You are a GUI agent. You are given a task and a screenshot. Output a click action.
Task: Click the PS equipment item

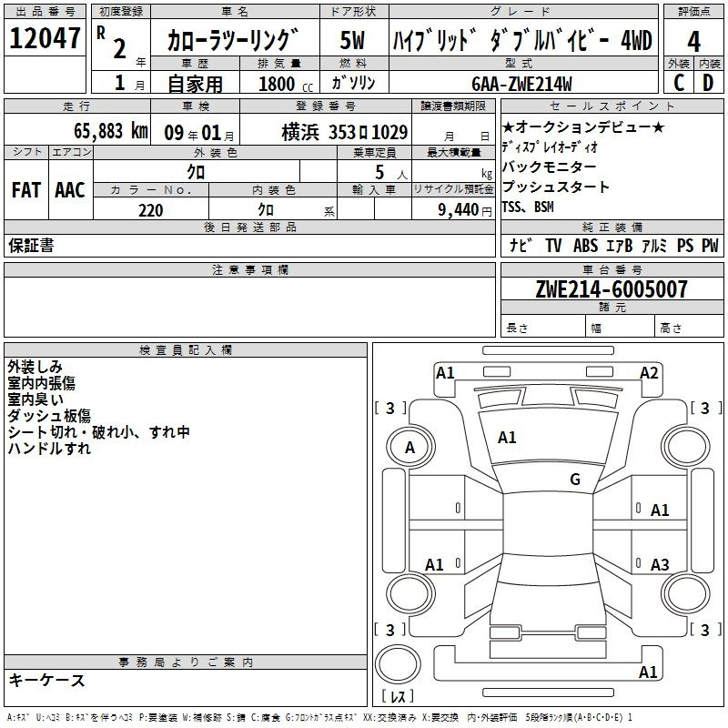[685, 245]
